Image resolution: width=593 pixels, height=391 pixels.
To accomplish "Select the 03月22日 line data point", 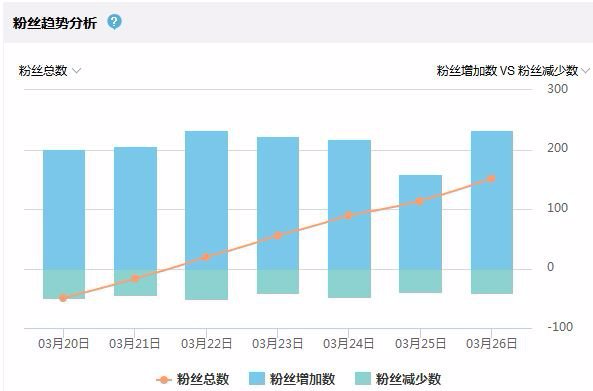I will [x=206, y=257].
